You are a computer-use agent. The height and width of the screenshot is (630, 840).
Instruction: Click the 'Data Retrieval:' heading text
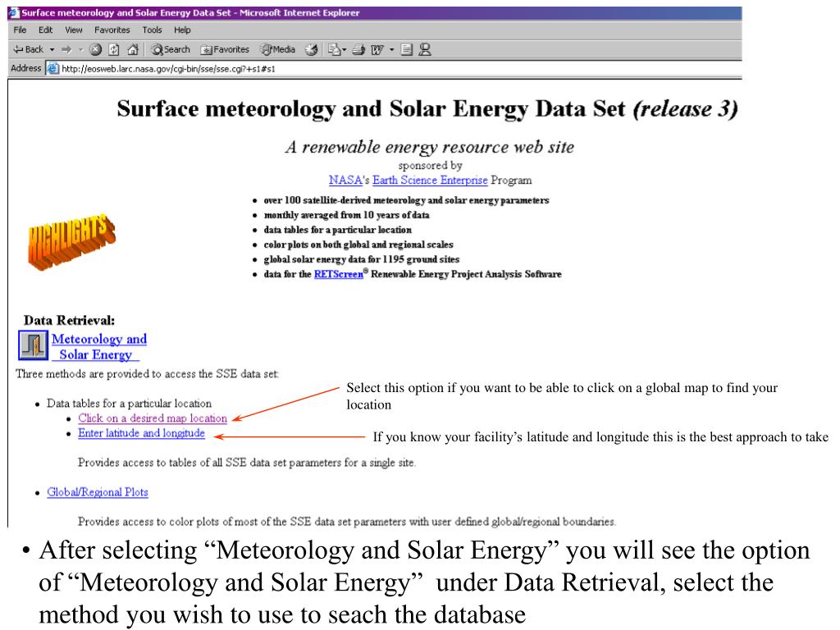69,321
